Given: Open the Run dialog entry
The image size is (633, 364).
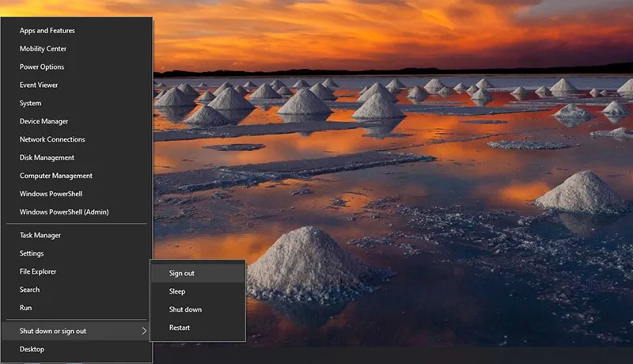Looking at the screenshot, I should pyautogui.click(x=26, y=308).
